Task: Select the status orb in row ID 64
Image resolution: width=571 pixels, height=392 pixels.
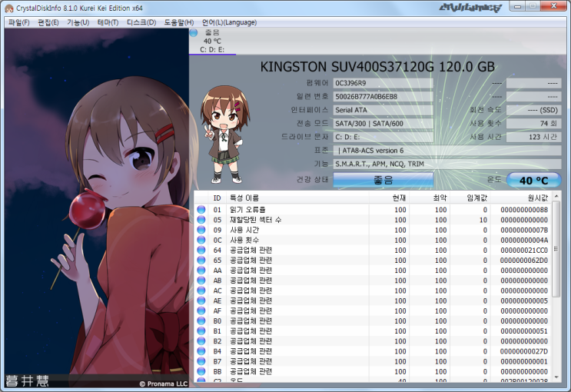Action: click(201, 250)
